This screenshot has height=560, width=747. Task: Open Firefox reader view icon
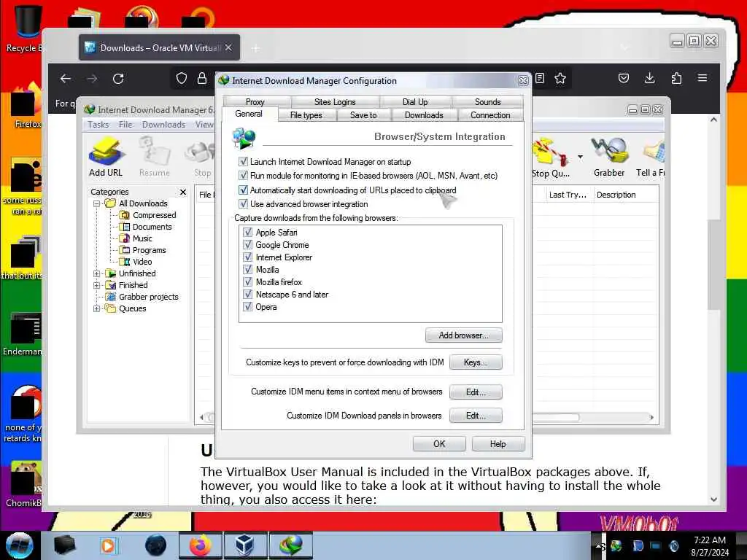(x=540, y=78)
